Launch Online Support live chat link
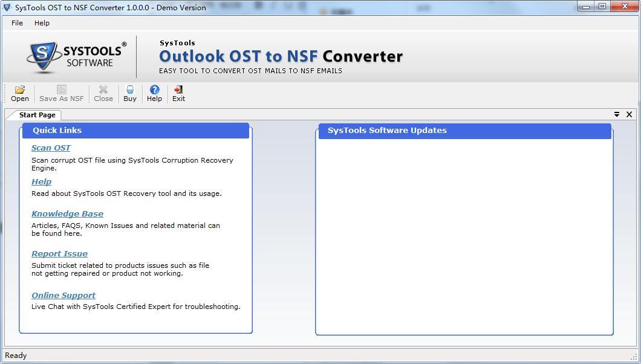The image size is (641, 364). tap(63, 296)
